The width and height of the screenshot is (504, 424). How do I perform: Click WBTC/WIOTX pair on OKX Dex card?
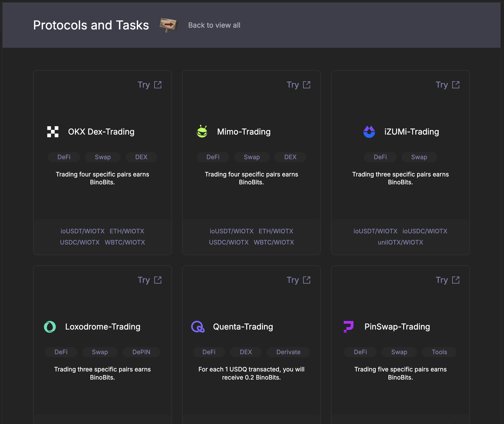[x=125, y=242]
